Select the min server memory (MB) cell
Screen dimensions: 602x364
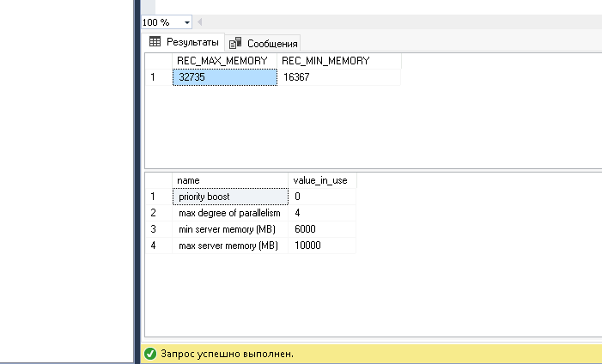click(x=229, y=228)
